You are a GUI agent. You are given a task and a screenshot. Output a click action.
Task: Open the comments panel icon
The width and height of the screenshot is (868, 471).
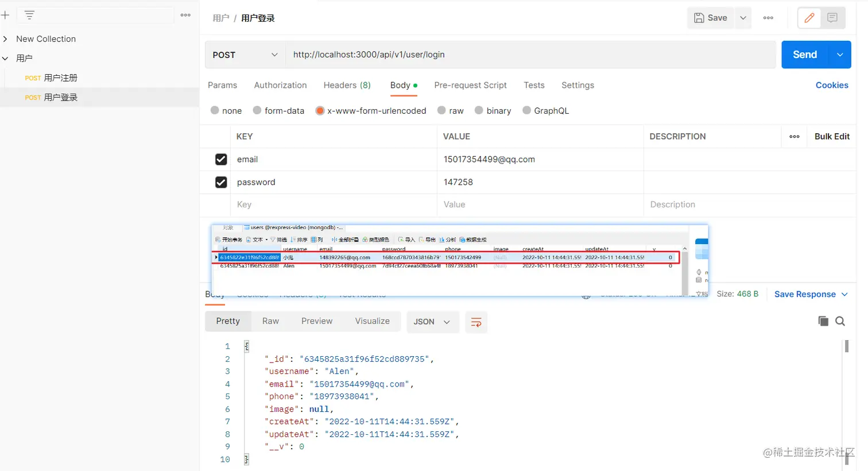(x=832, y=18)
